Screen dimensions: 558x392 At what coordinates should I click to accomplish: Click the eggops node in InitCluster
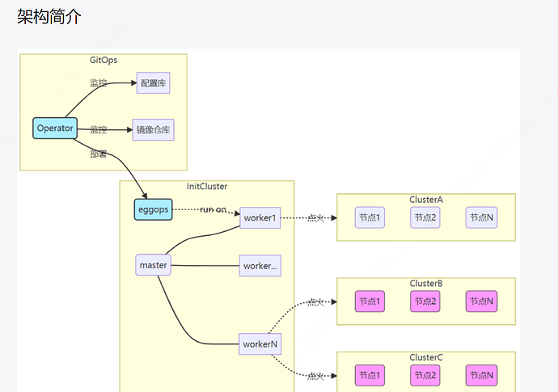point(154,209)
